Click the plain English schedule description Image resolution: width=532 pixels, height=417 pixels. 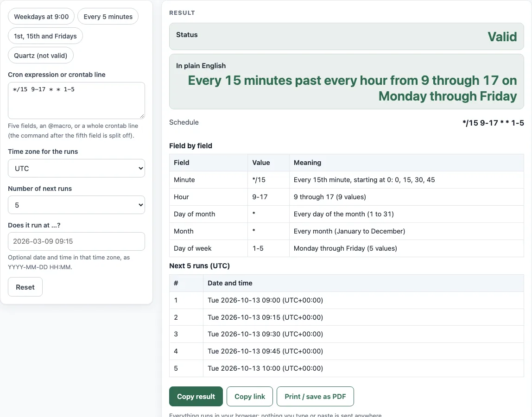tap(352, 88)
